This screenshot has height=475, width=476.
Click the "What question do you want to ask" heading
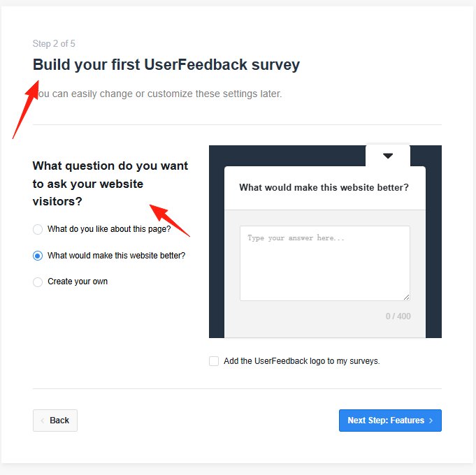(110, 184)
